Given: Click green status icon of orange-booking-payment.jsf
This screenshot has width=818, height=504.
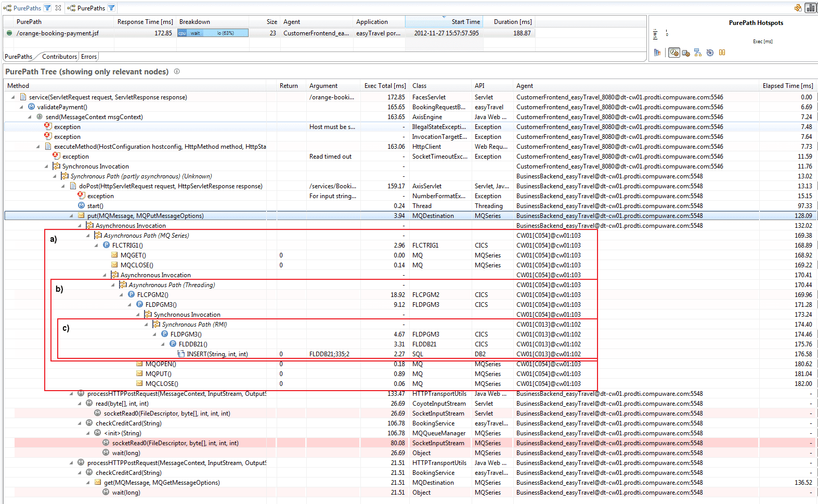Looking at the screenshot, I should [9, 33].
